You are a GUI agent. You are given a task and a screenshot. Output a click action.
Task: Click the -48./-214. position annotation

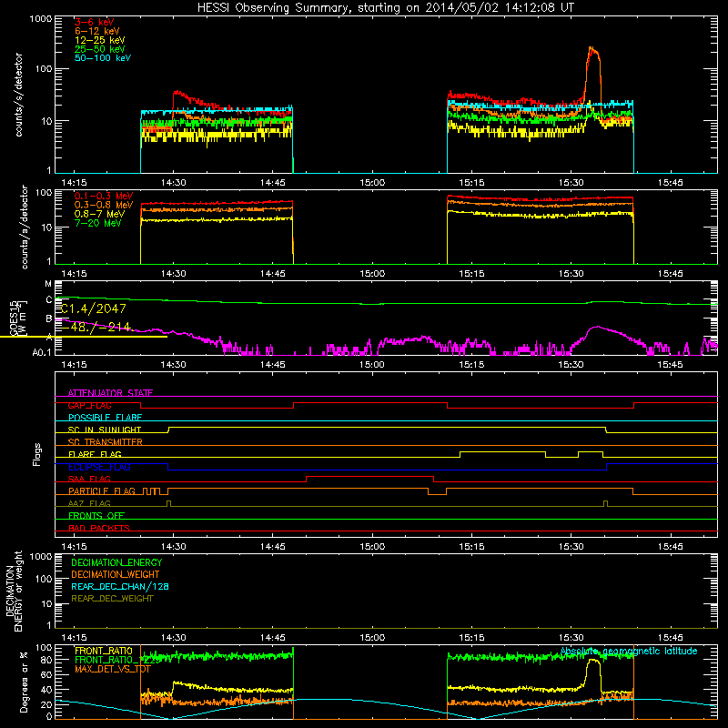(96, 327)
